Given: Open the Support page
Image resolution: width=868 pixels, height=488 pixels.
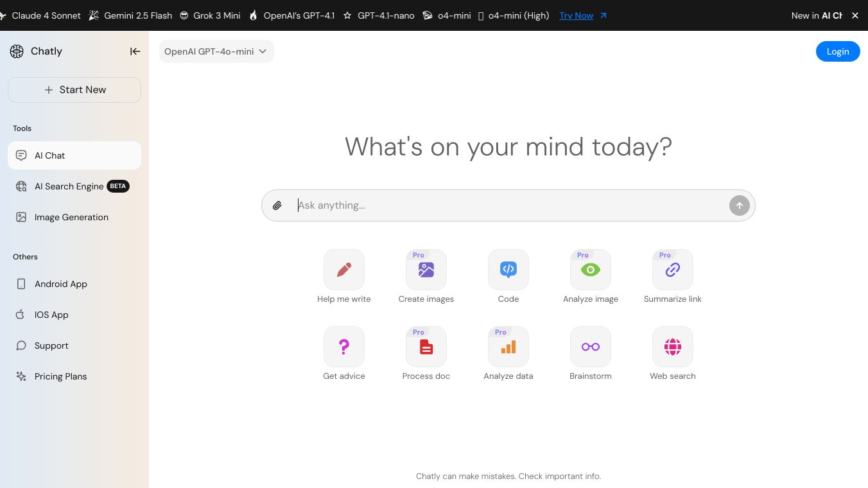Looking at the screenshot, I should pos(74,345).
